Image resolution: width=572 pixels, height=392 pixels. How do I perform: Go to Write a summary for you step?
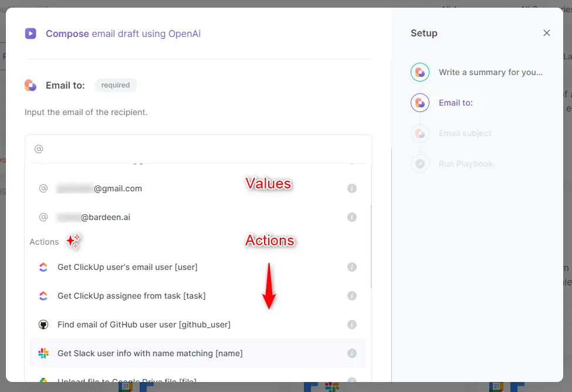point(490,72)
